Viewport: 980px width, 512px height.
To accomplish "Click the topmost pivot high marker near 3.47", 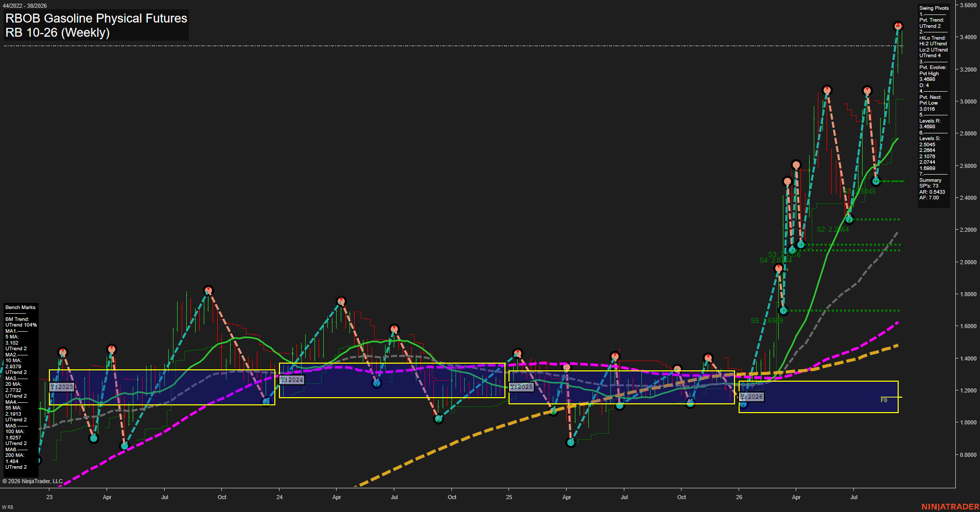I will click(898, 26).
